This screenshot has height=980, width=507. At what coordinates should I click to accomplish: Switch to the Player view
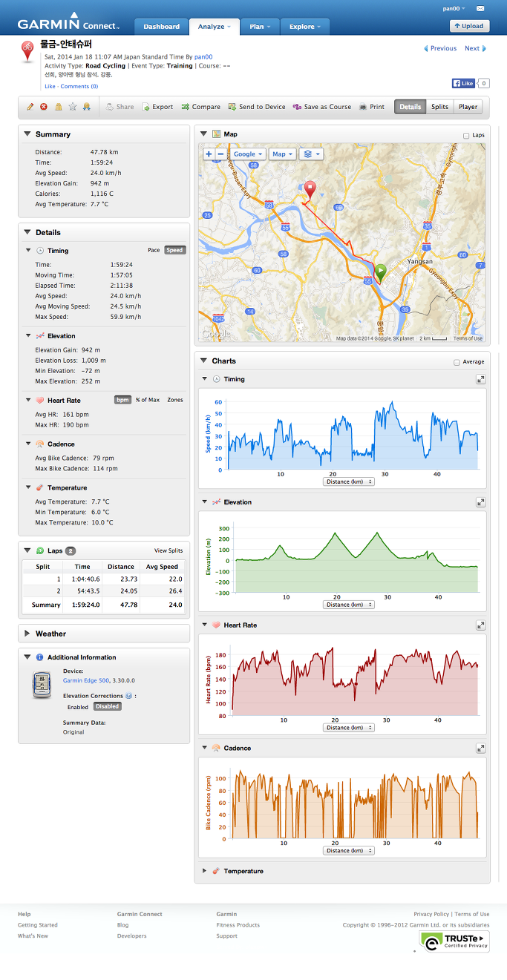[468, 107]
